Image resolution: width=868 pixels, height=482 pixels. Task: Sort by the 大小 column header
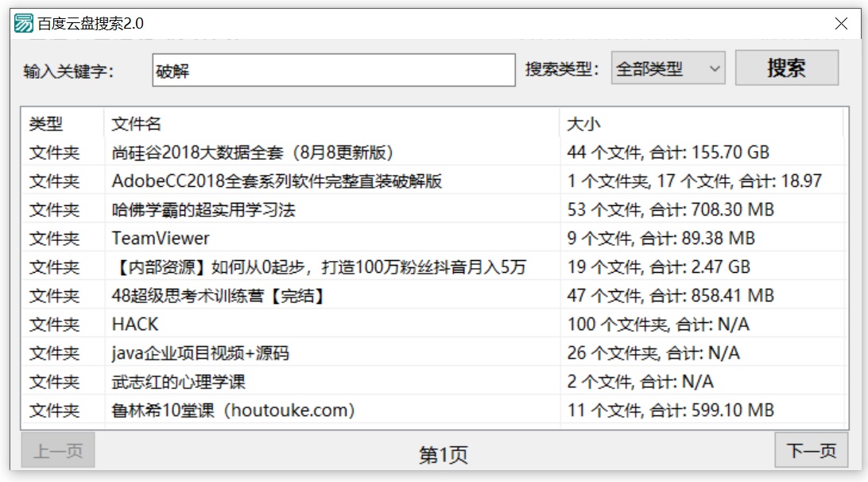coord(701,123)
